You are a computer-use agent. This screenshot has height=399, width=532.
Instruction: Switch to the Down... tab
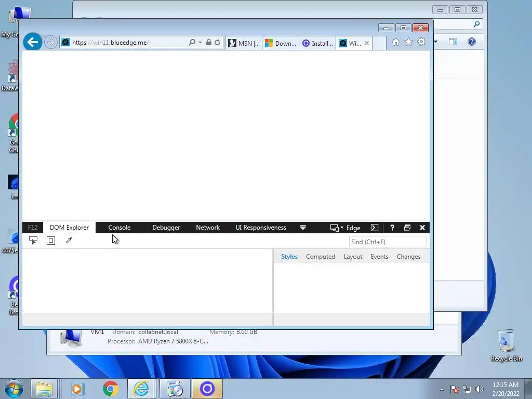(281, 44)
